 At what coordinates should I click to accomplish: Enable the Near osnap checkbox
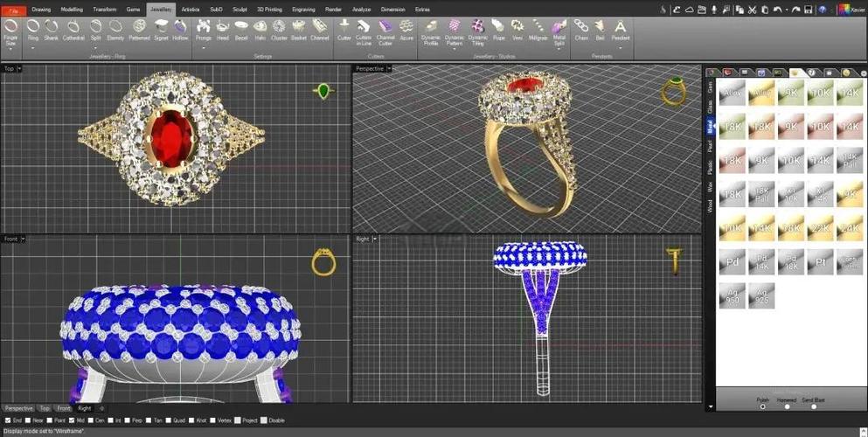pos(28,420)
